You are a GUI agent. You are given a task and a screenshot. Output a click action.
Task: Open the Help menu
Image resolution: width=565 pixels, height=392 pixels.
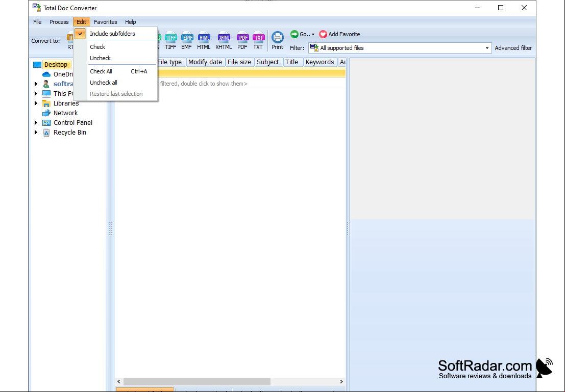[x=131, y=22]
